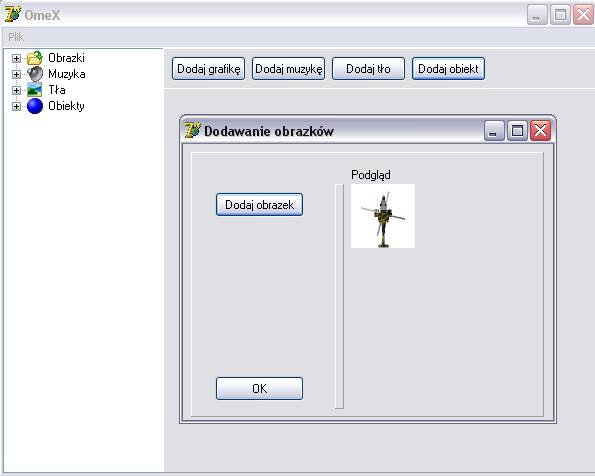Click the helicopter preview thumbnail

coord(383,216)
